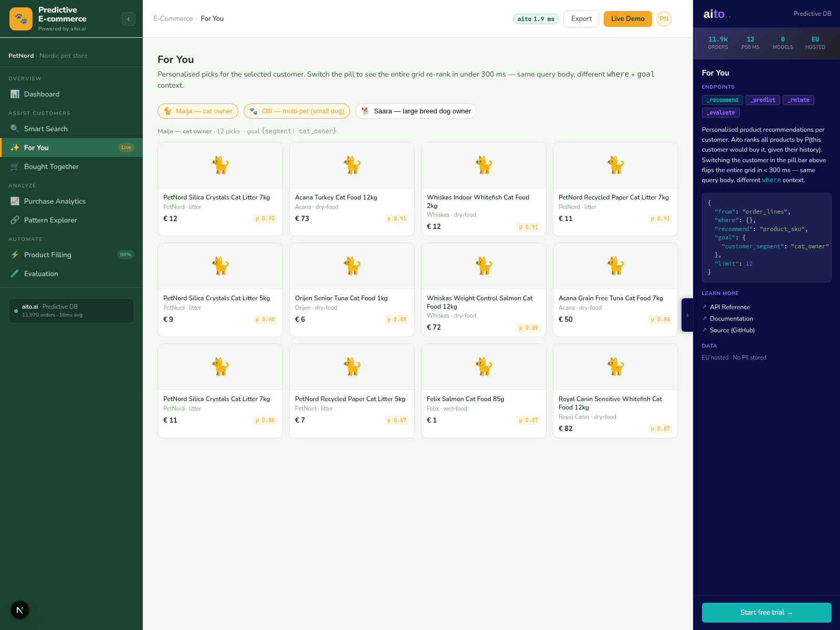Image resolution: width=840 pixels, height=630 pixels.
Task: Select Saara large breed dog owner pill
Action: (416, 111)
